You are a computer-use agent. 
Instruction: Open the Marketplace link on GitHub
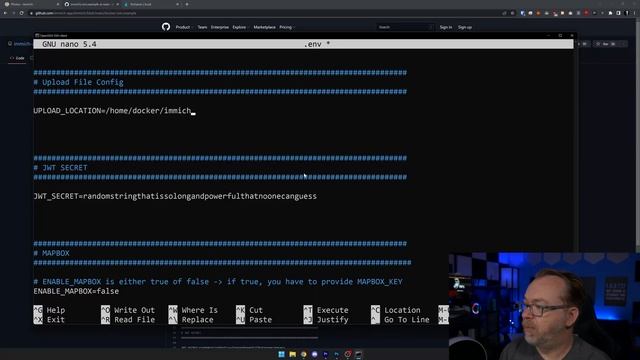click(x=264, y=27)
